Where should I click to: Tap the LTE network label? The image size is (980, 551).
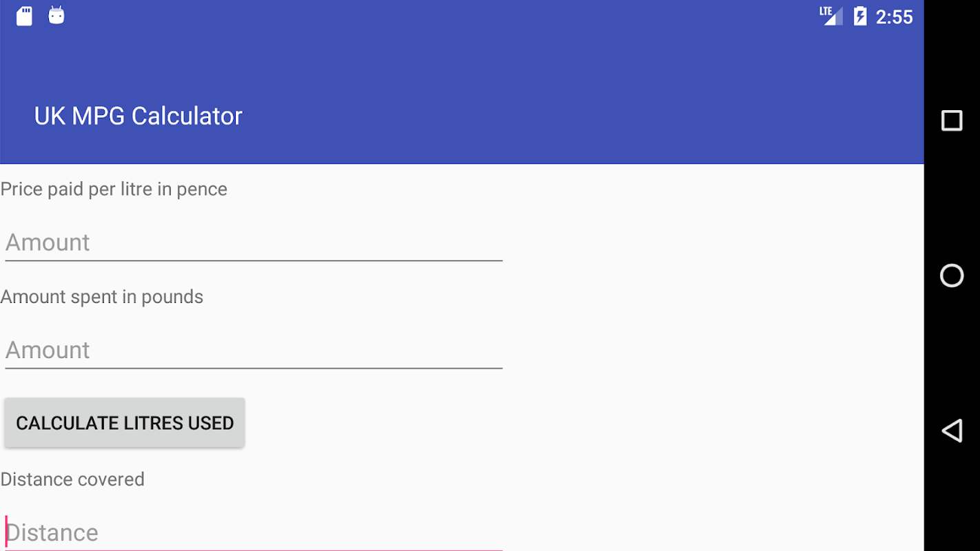(825, 10)
